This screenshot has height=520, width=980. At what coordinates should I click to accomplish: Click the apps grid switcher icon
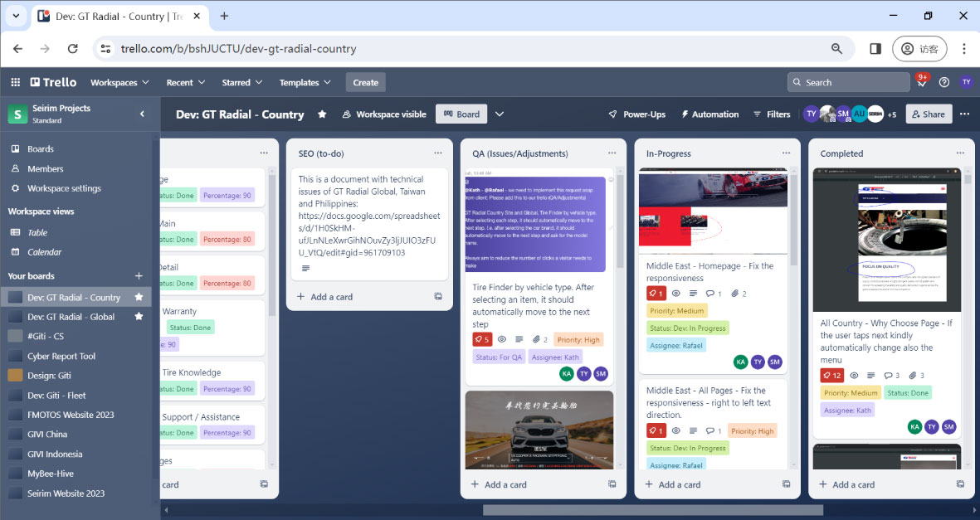[x=15, y=82]
